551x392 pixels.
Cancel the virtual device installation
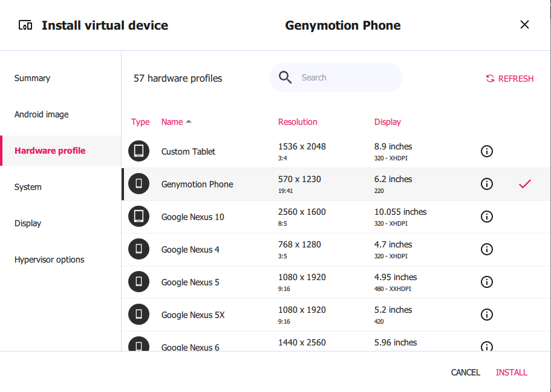[x=465, y=372]
